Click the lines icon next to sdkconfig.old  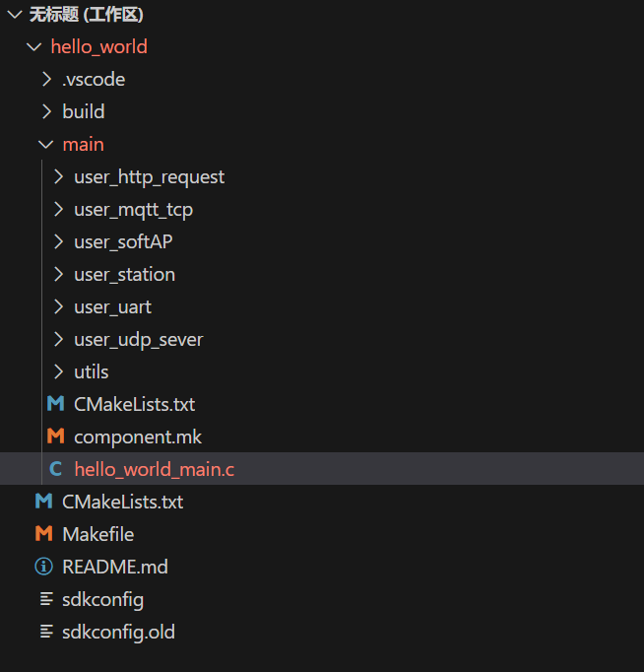46,632
